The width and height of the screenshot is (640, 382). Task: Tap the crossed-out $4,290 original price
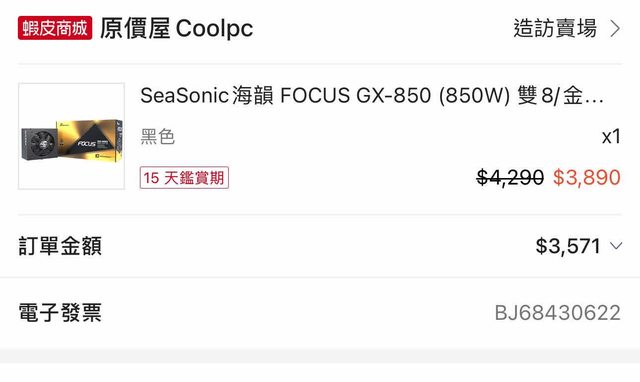point(510,178)
